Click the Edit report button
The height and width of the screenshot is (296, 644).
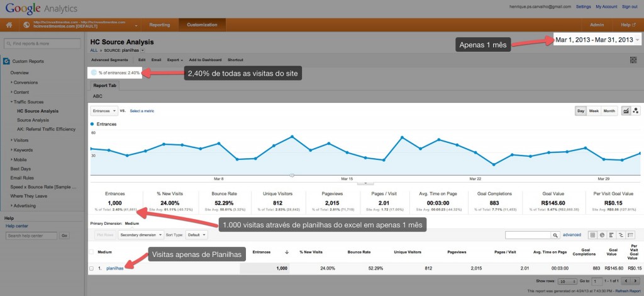click(x=142, y=60)
